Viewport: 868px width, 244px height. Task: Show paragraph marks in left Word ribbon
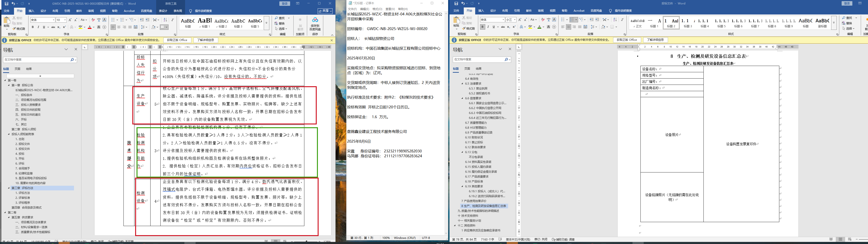172,20
